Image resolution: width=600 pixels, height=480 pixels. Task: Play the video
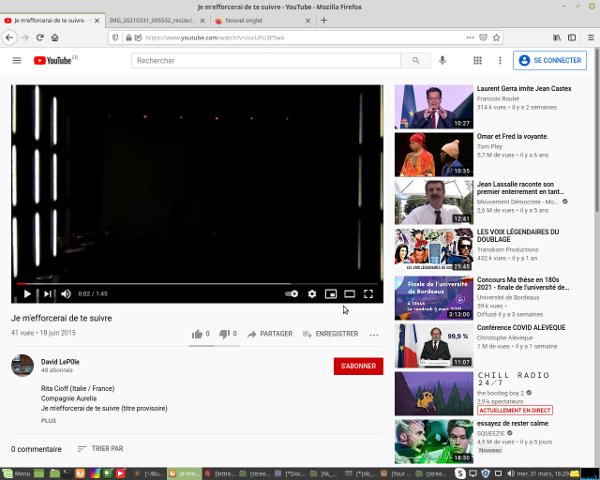click(27, 294)
